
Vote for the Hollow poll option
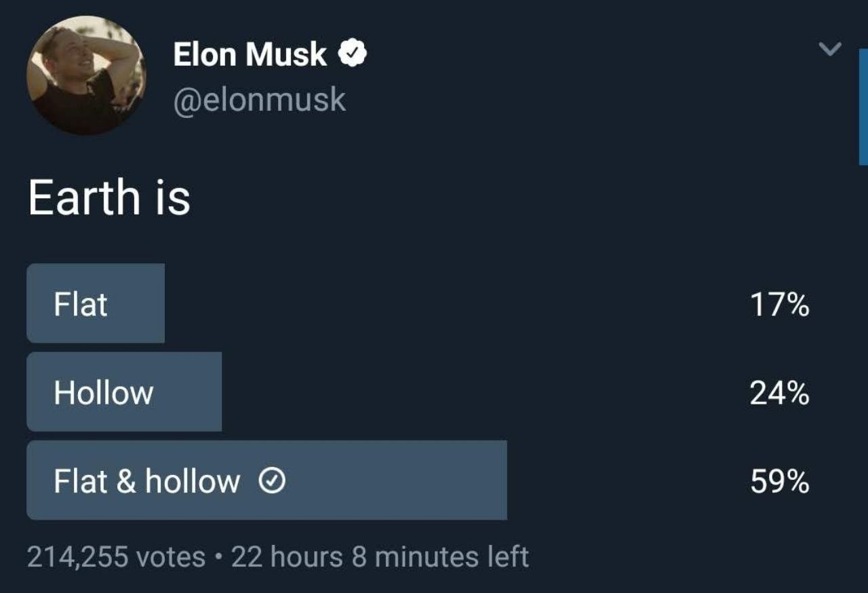coord(124,391)
